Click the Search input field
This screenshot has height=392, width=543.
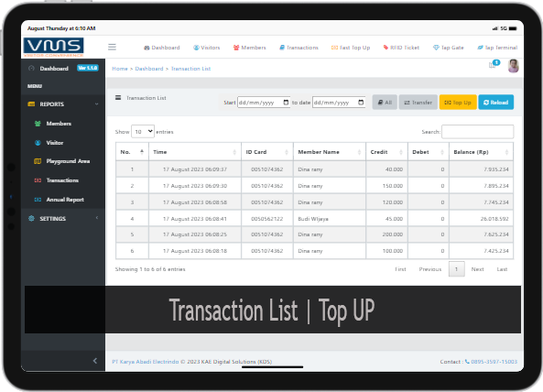(x=478, y=132)
